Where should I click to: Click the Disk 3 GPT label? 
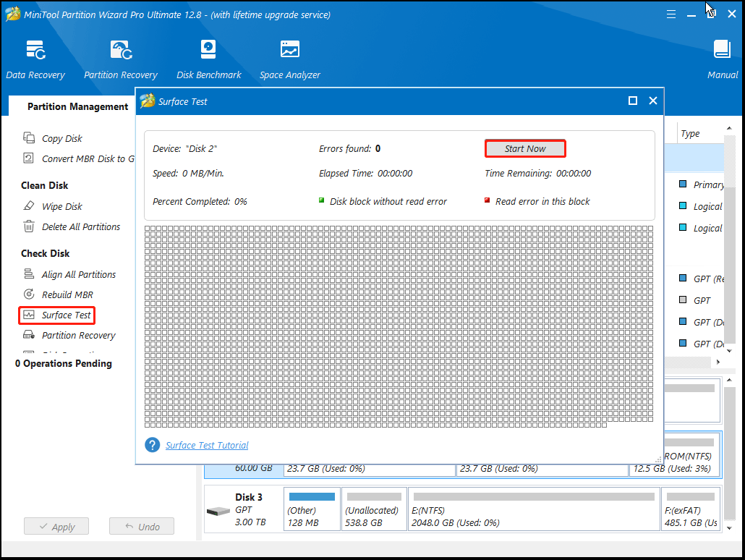click(244, 509)
